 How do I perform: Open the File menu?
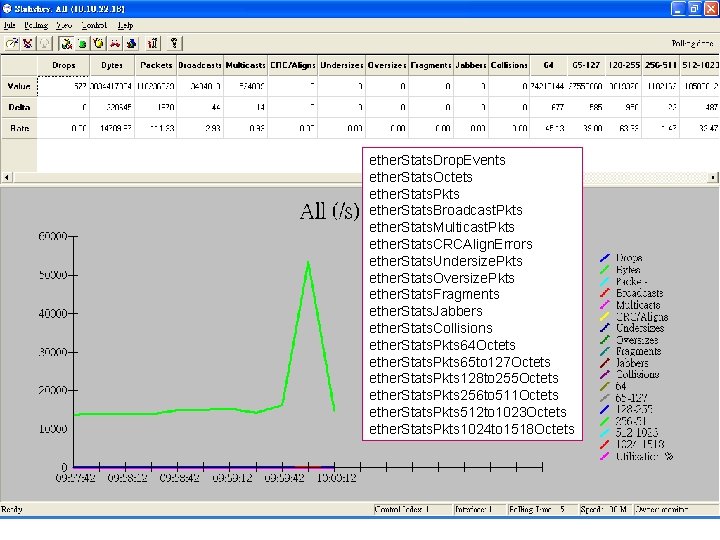9,25
